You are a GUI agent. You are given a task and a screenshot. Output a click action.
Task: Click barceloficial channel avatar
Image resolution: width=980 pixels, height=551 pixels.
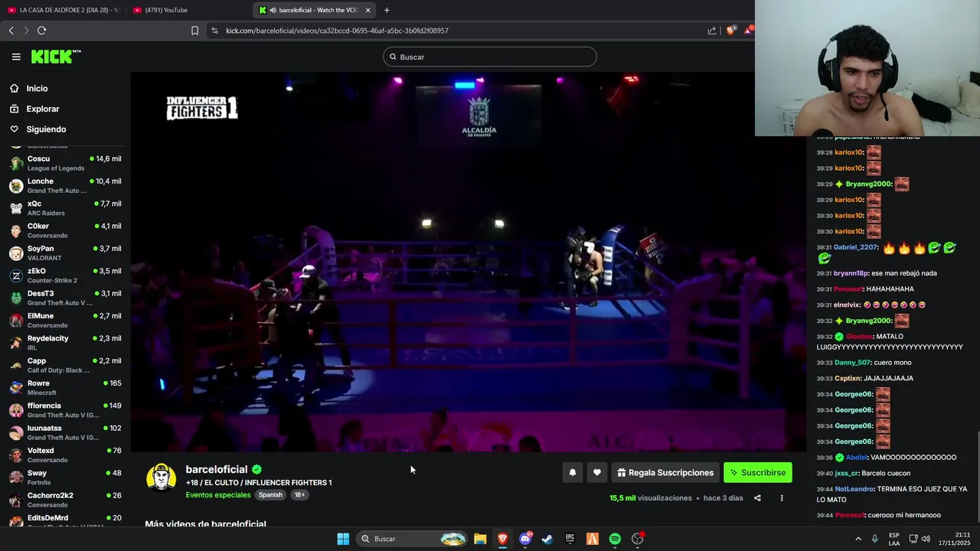pos(161,478)
